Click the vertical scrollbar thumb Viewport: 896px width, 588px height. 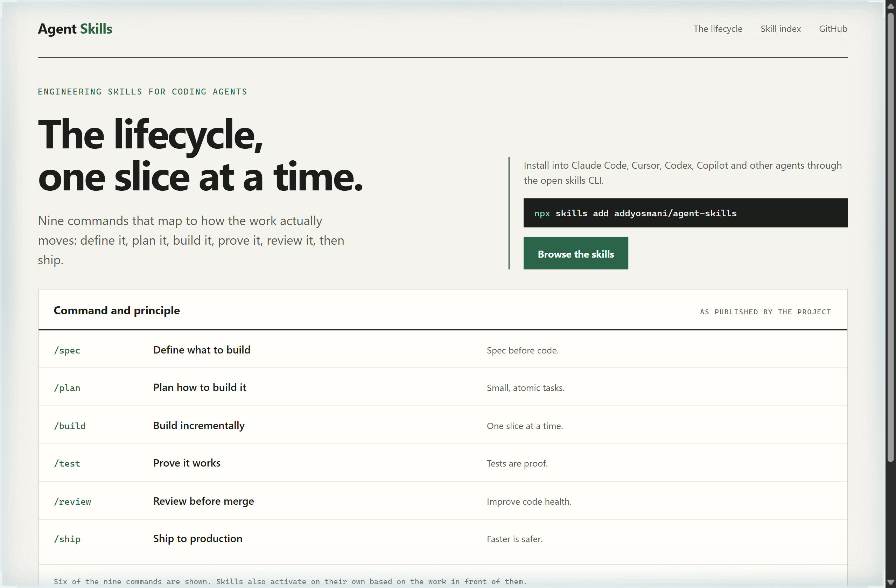coord(890,237)
